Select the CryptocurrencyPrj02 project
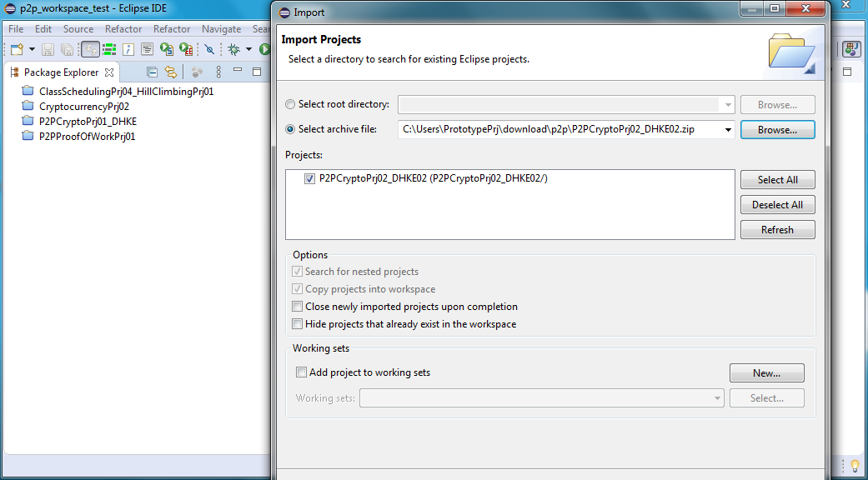The image size is (868, 480). pos(84,106)
